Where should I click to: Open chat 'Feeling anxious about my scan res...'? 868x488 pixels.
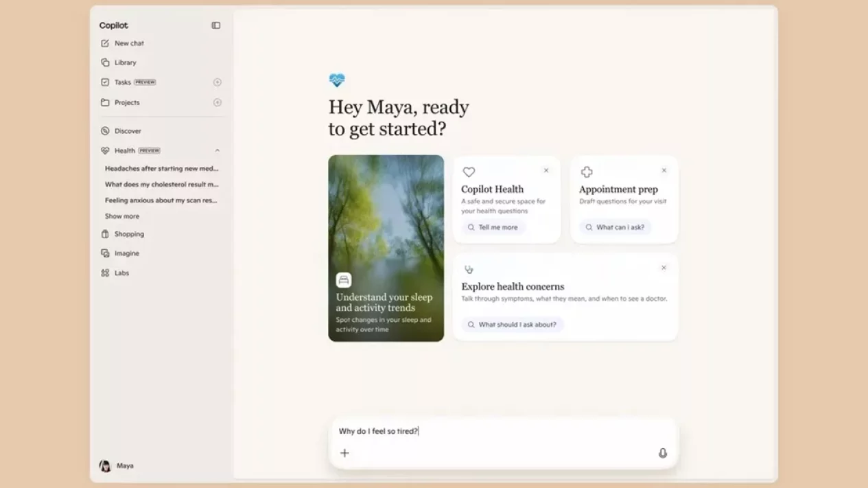(x=162, y=200)
